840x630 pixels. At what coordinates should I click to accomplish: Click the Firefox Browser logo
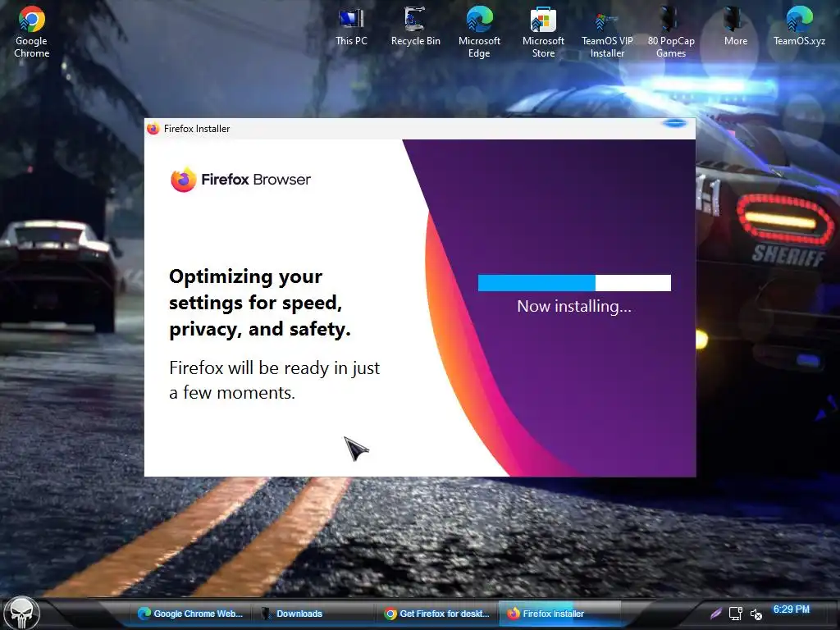tap(240, 180)
